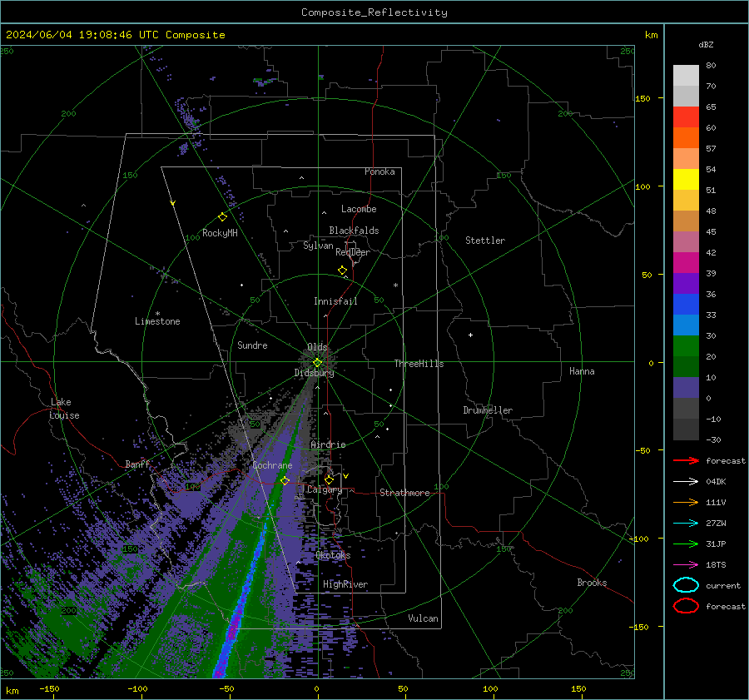Click the Calgary city label
The image size is (749, 700).
325,489
